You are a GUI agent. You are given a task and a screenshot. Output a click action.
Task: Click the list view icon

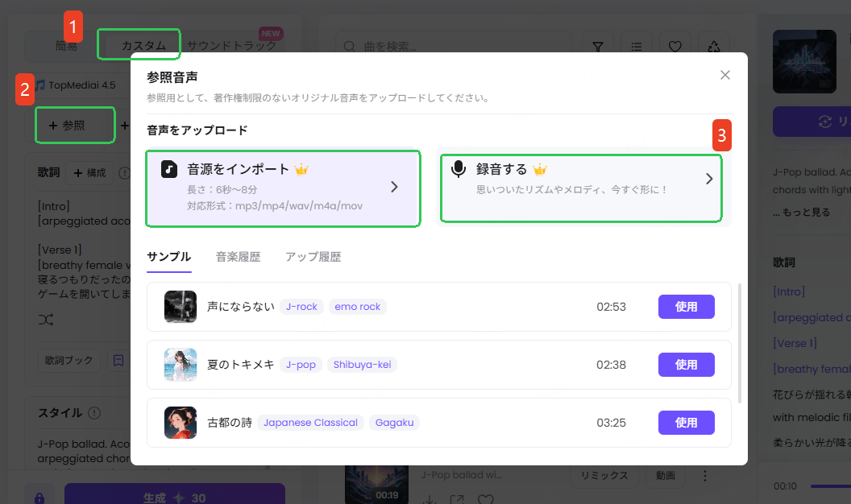click(x=637, y=47)
